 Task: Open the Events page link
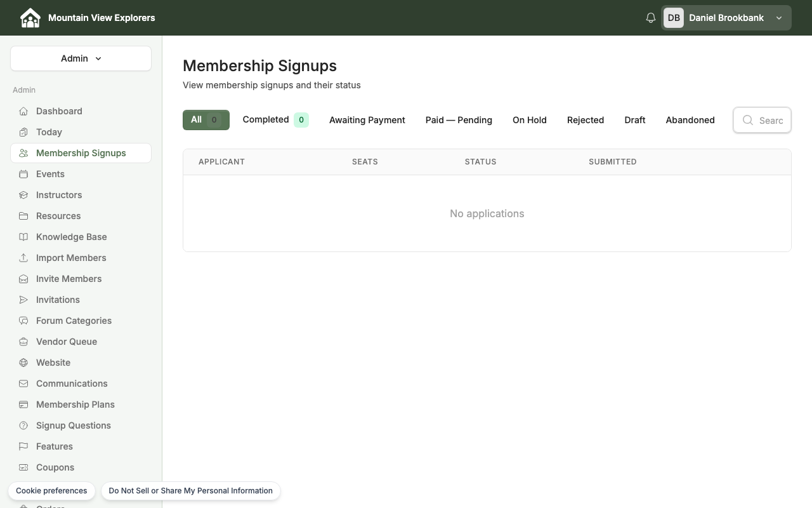pos(81,174)
